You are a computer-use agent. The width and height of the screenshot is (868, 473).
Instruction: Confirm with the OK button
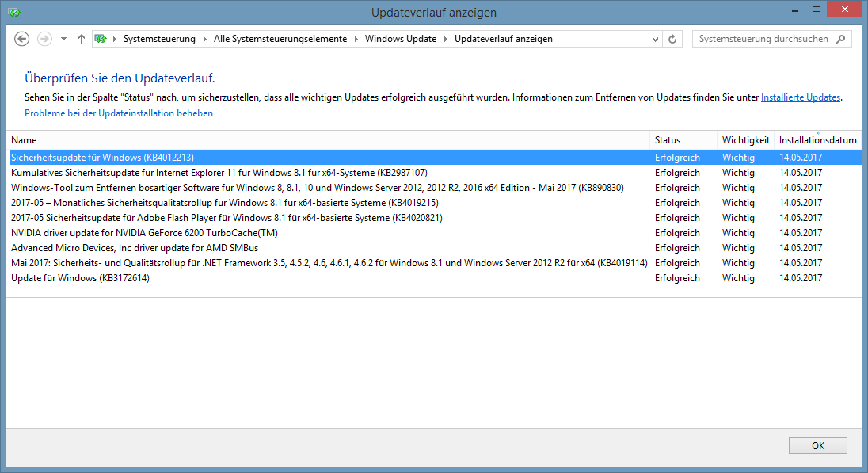click(817, 446)
